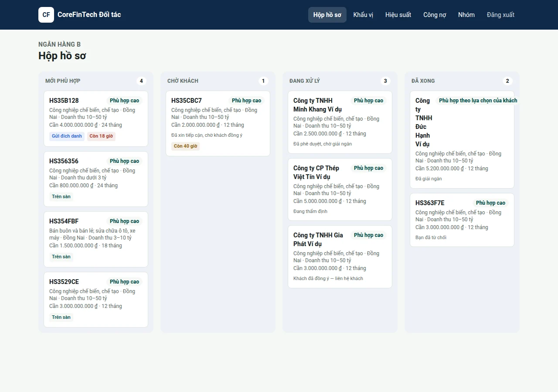Click the Mới phù hợp column header

coord(63,81)
